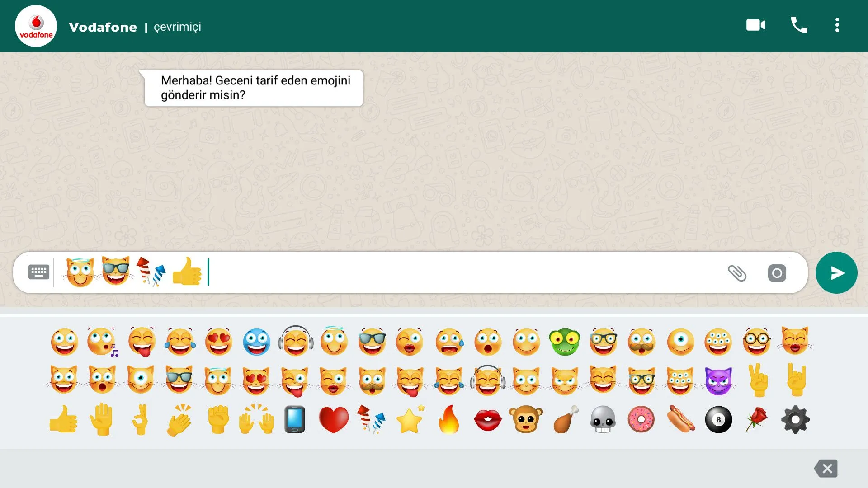Start a voice call
Screen dimensions: 868x488
(799, 25)
